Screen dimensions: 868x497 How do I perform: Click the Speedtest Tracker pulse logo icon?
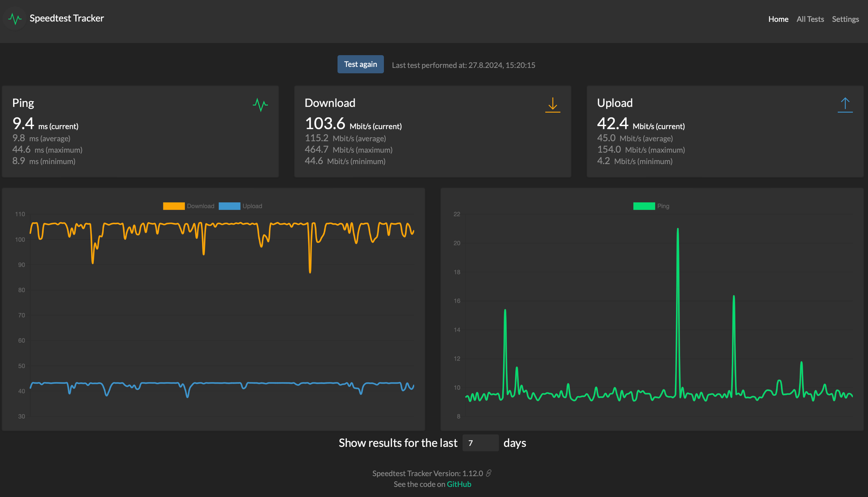click(15, 19)
